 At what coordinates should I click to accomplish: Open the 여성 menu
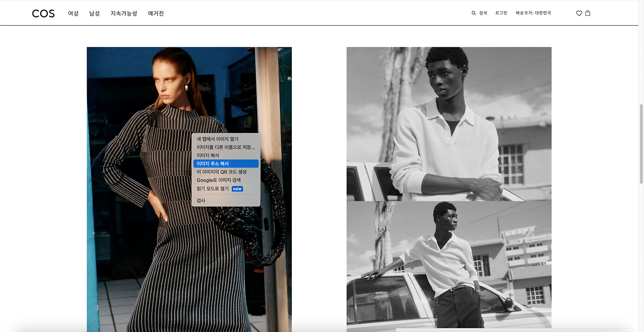pos(73,14)
